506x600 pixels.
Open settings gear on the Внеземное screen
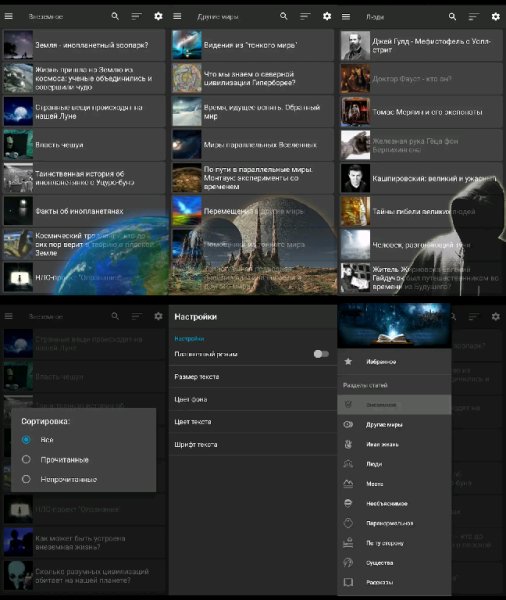[158, 16]
